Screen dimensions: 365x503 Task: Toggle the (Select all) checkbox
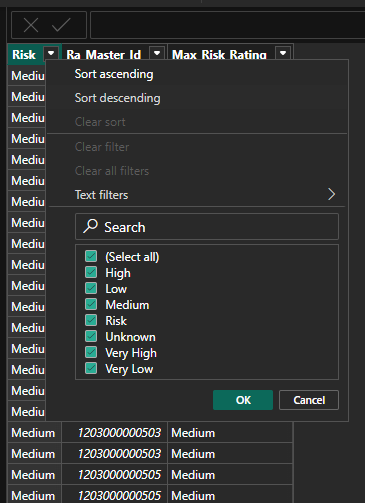(91, 256)
